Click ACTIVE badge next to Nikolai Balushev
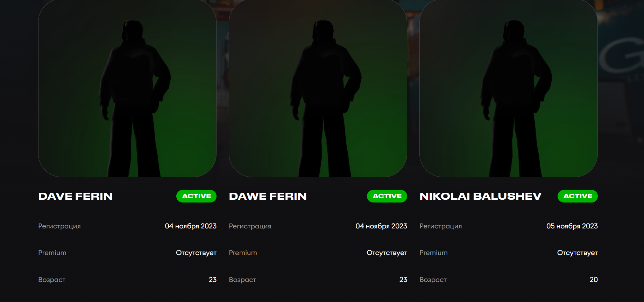The width and height of the screenshot is (644, 302). point(578,196)
